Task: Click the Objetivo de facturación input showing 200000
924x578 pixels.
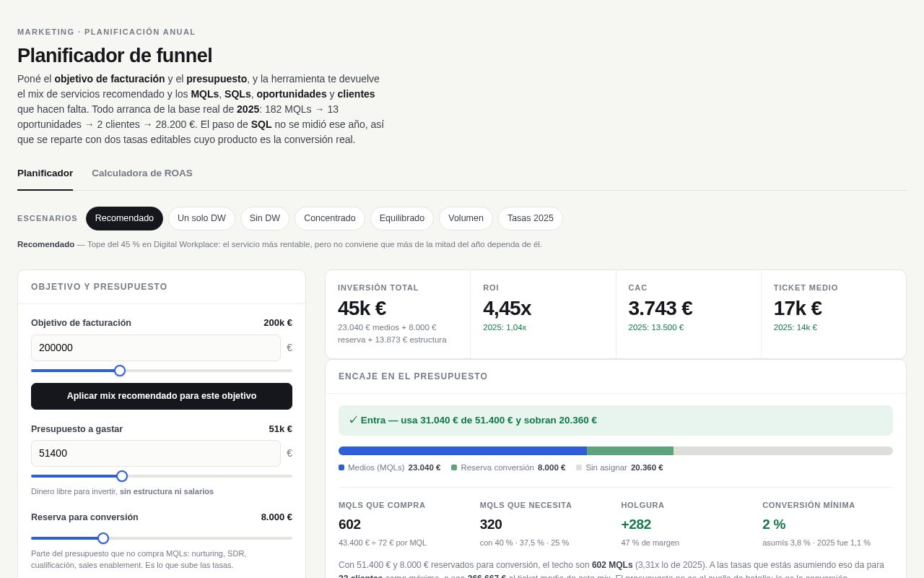Action: click(x=156, y=348)
